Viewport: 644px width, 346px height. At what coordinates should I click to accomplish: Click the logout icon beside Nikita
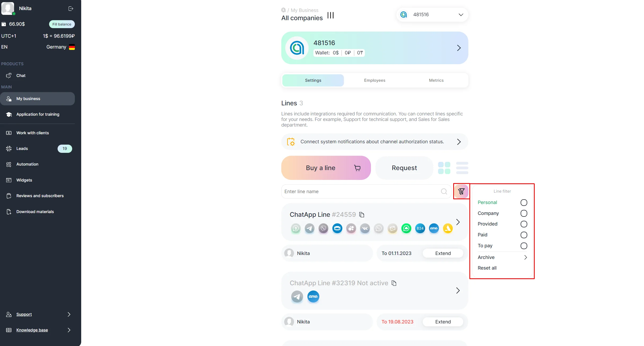(x=71, y=9)
